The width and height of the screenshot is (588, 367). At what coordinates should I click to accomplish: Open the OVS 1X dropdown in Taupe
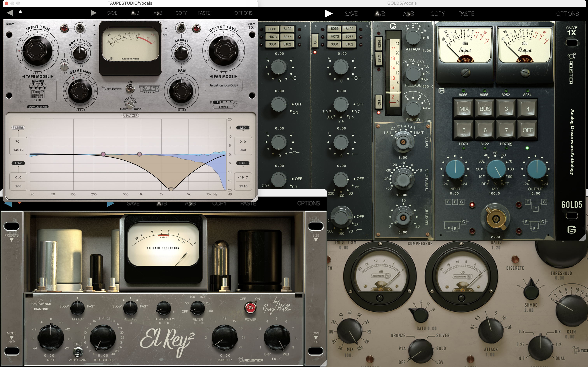pyautogui.click(x=251, y=26)
